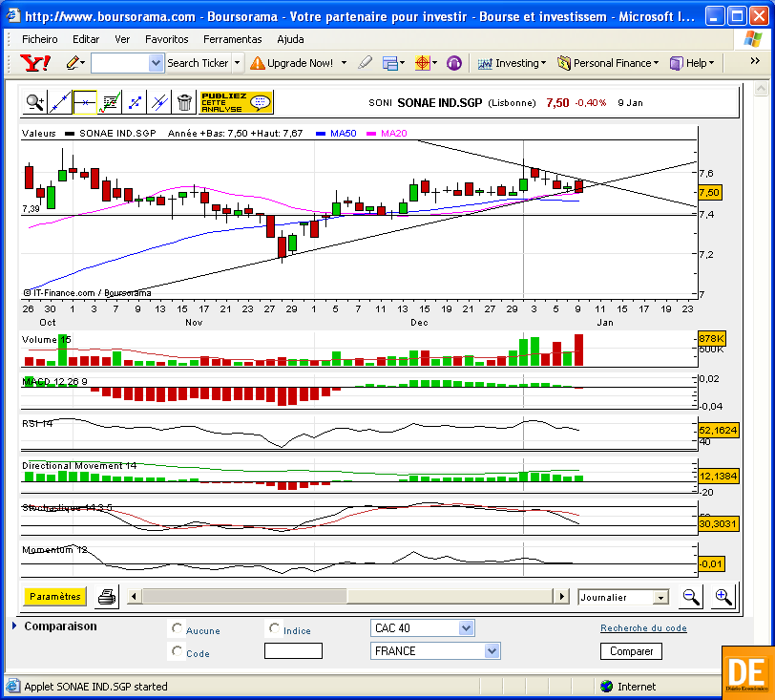Click the Internet Explorer title bar icon
This screenshot has width=775, height=700.
coord(13,16)
